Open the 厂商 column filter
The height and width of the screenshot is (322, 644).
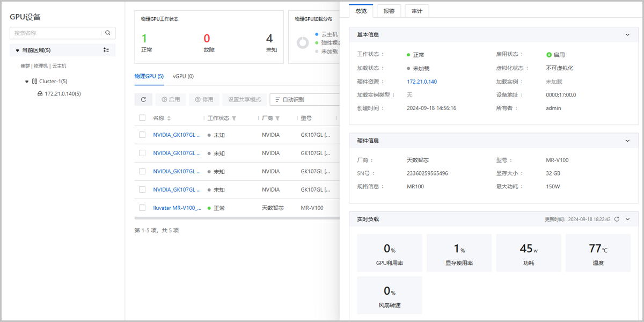point(277,118)
